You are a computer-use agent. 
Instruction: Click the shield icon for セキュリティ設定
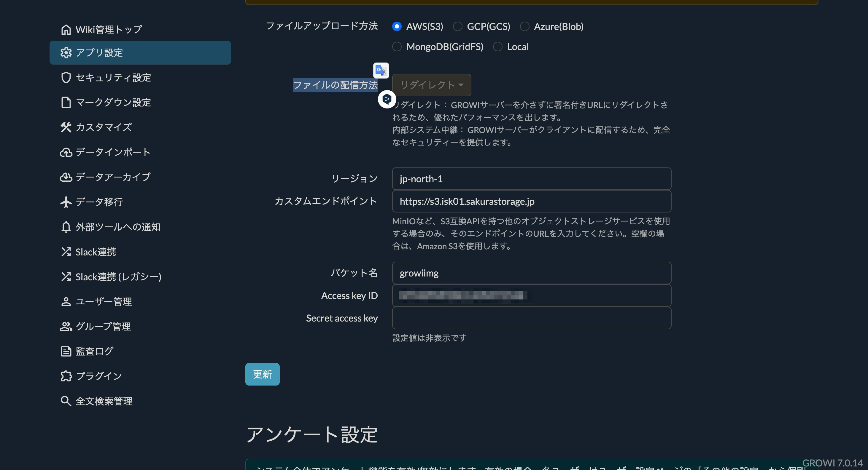point(66,77)
